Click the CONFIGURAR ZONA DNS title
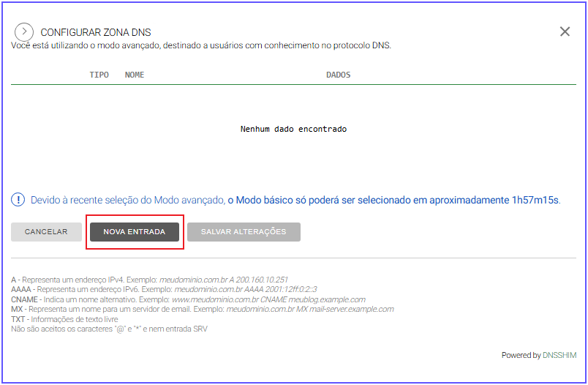 (x=96, y=32)
